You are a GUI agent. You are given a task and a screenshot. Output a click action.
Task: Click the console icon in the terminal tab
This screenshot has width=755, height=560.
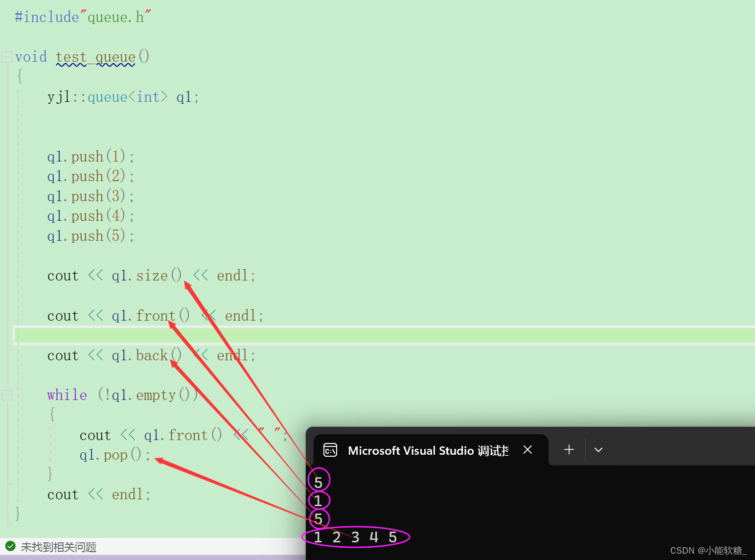(x=330, y=450)
